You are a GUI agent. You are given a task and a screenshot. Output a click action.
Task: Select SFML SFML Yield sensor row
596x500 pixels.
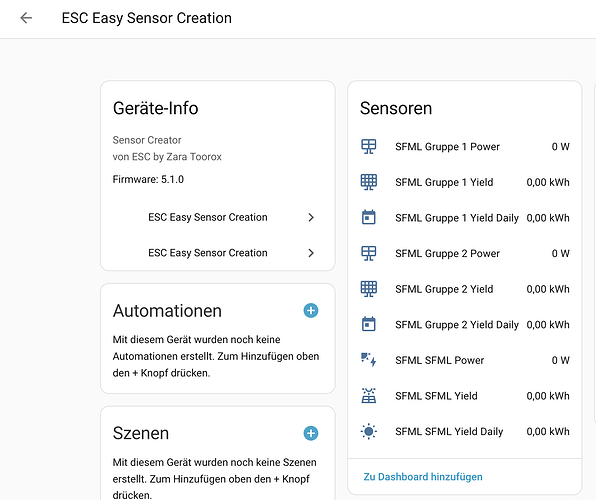tap(464, 396)
